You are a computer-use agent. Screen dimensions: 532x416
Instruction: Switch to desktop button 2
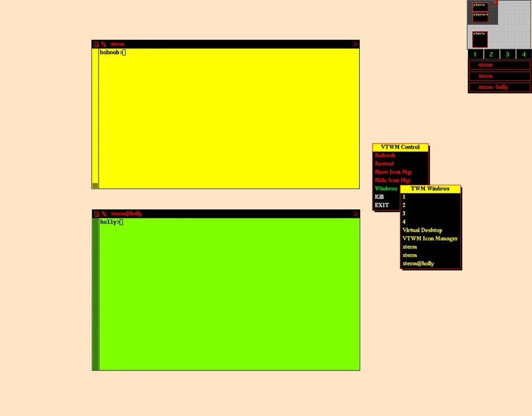pos(492,54)
